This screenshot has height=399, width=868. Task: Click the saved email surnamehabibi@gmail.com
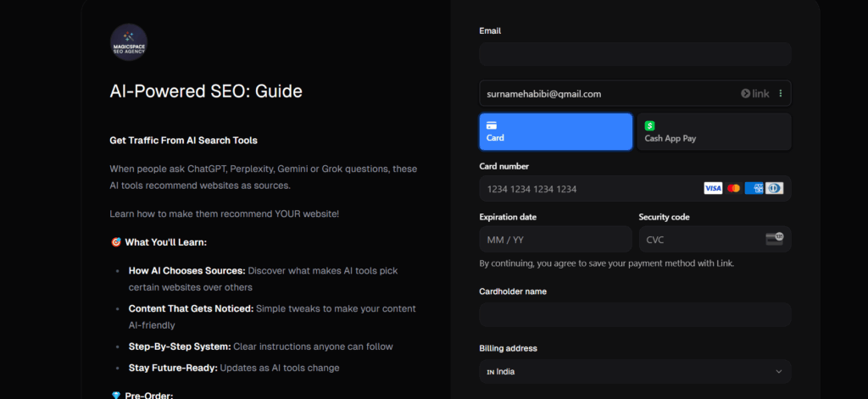pos(543,94)
